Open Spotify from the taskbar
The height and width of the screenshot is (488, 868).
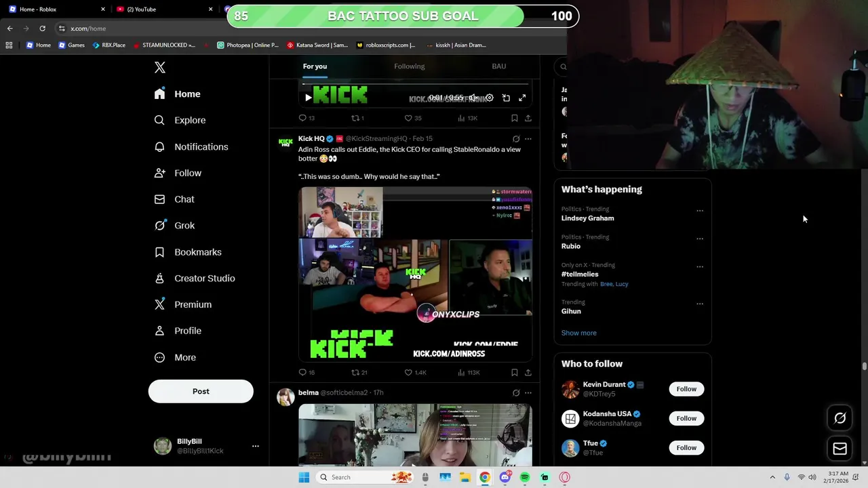[x=525, y=477]
